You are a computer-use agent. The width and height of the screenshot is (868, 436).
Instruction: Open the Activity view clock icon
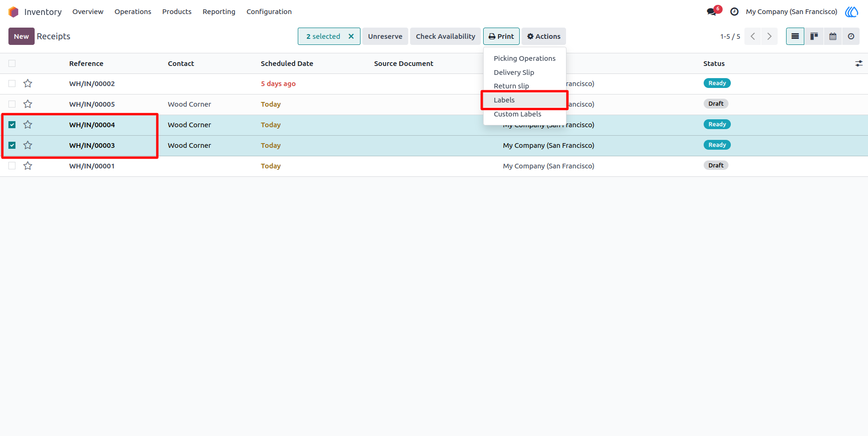pyautogui.click(x=851, y=36)
